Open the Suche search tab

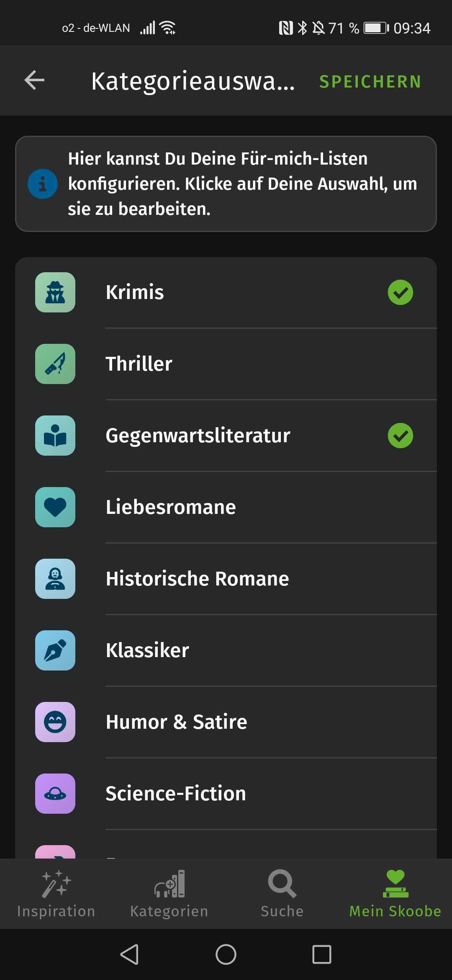tap(282, 894)
